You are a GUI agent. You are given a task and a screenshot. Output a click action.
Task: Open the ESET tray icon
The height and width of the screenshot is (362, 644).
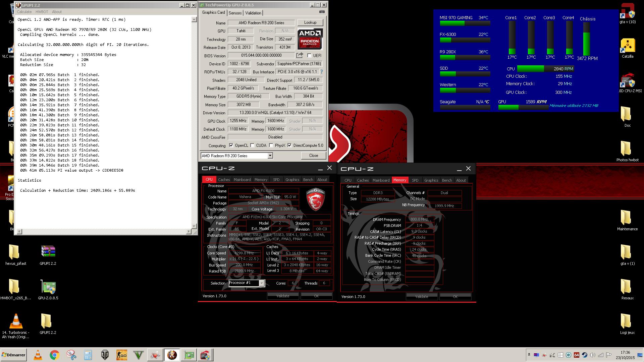[x=569, y=355]
